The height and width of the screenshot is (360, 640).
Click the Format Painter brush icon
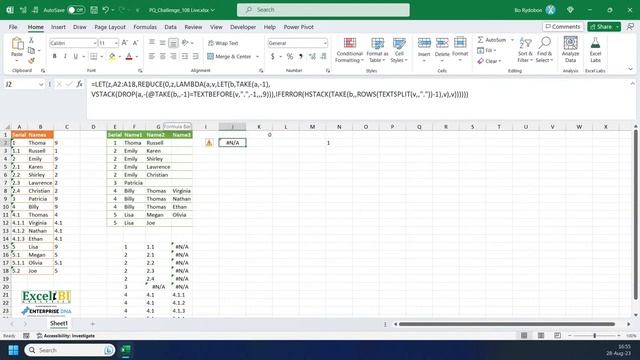pyautogui.click(x=31, y=60)
